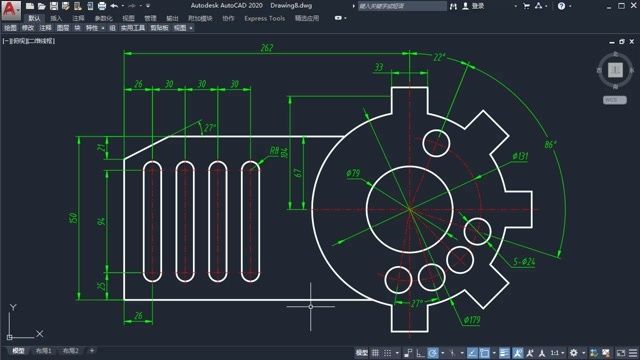Click the New drawing icon in quick access toolbar
640x360 pixels.
click(30, 6)
